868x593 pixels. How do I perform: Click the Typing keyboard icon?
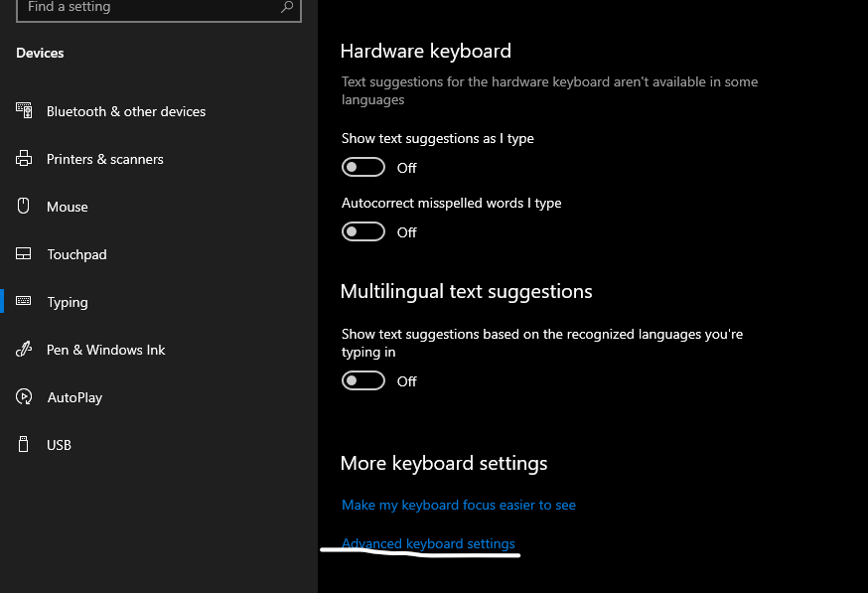(23, 301)
